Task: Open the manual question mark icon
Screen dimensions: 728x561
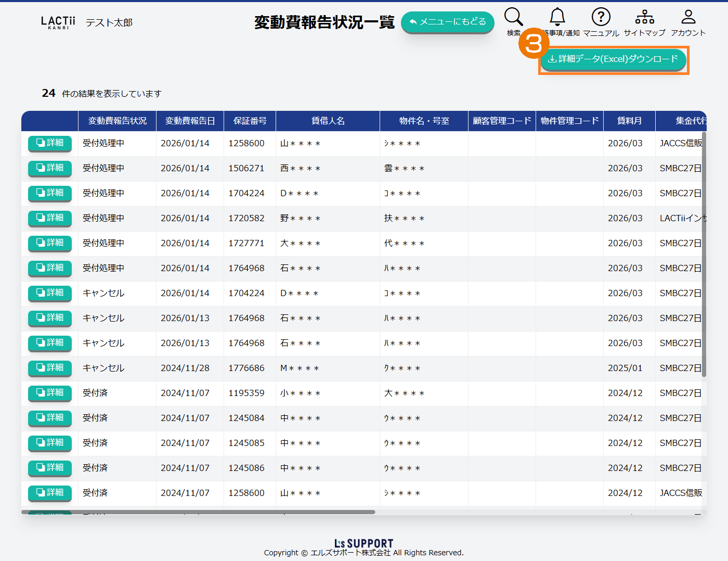Action: click(601, 17)
